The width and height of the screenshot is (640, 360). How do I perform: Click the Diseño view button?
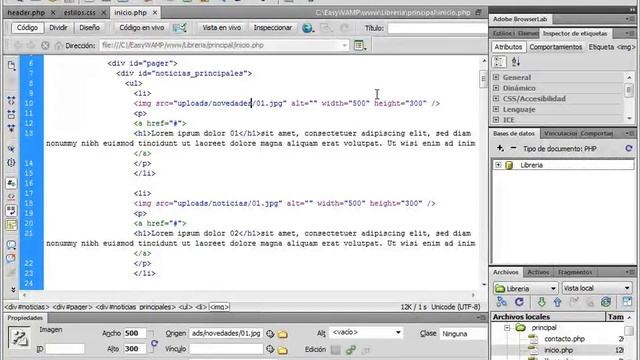click(x=89, y=27)
